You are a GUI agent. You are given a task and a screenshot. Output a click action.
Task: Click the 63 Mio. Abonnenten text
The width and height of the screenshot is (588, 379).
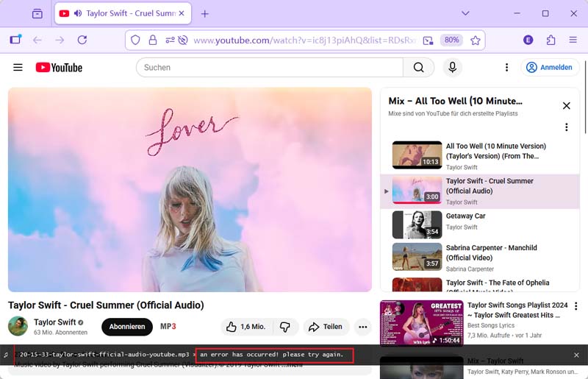click(60, 333)
